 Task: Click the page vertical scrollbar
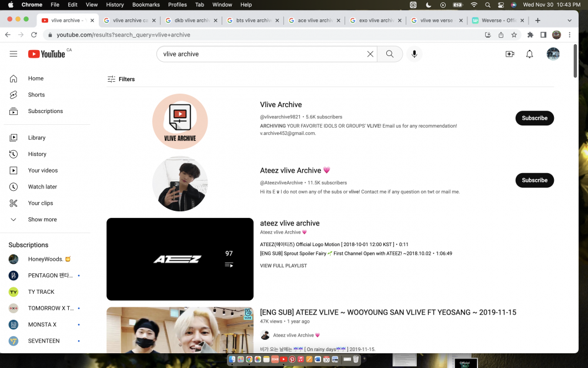pos(575,61)
